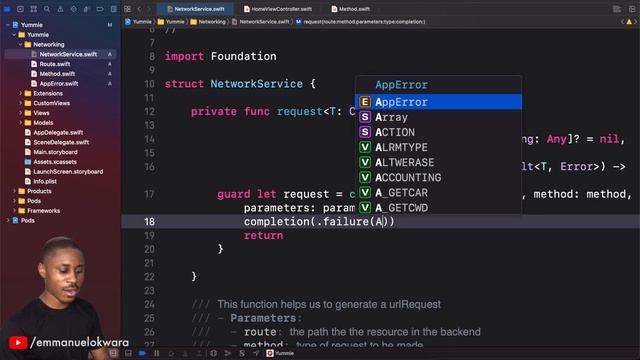The height and width of the screenshot is (360, 640).
Task: Collapse the Networking folder
Action: 20,44
